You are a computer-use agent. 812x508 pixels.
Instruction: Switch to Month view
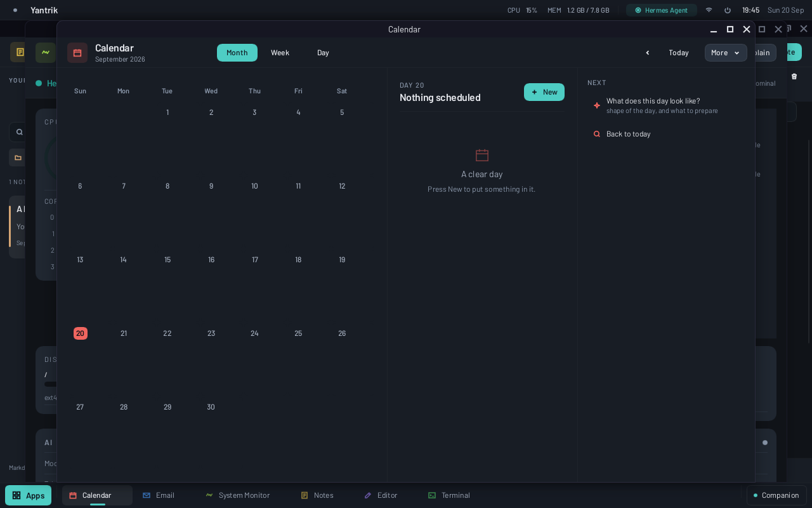pyautogui.click(x=237, y=53)
